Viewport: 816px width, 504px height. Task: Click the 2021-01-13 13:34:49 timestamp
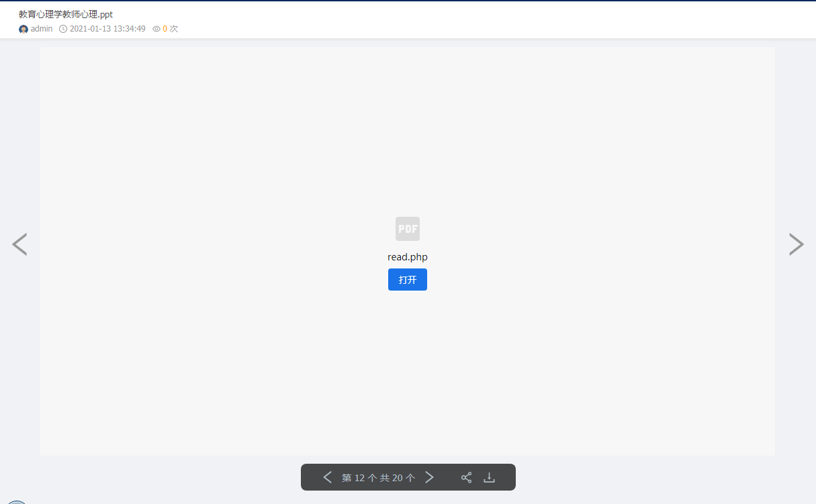click(x=107, y=29)
